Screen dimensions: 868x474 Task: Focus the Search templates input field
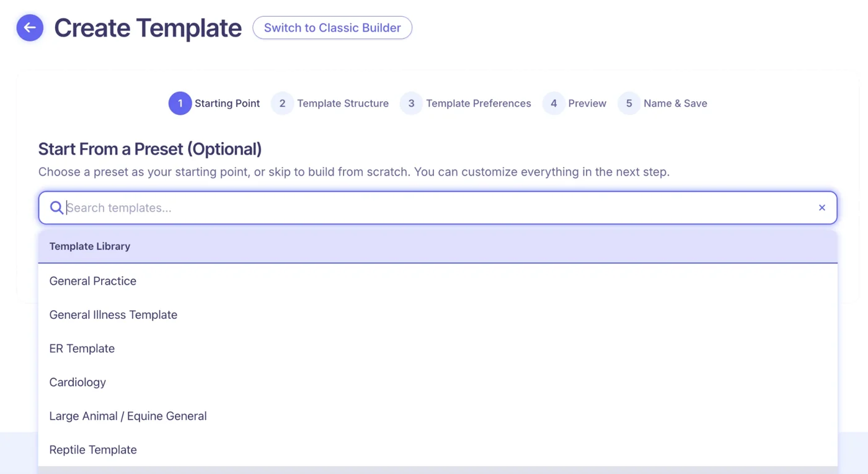point(438,208)
